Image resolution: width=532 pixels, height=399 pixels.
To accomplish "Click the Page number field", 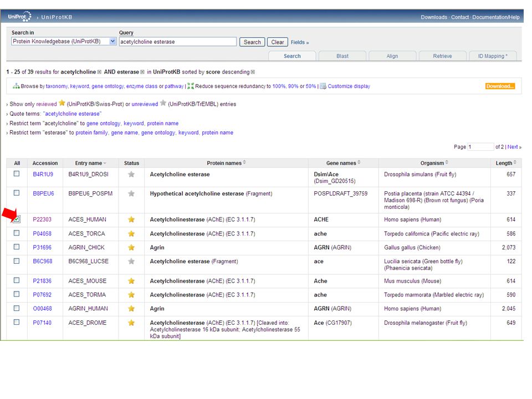I will [480, 147].
